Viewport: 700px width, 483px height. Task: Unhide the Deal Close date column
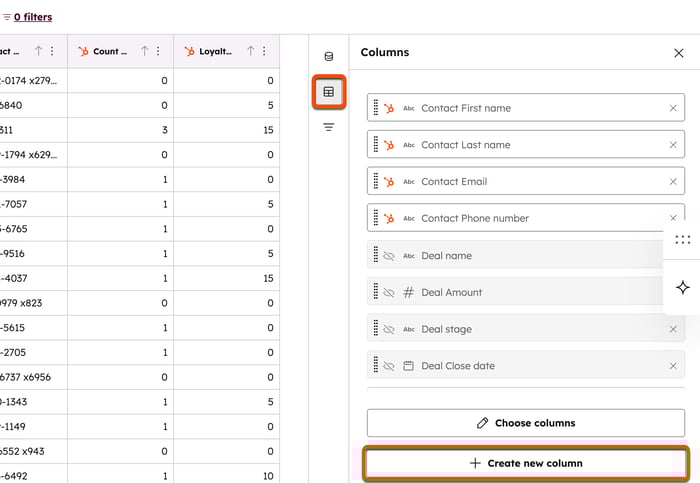tap(389, 366)
